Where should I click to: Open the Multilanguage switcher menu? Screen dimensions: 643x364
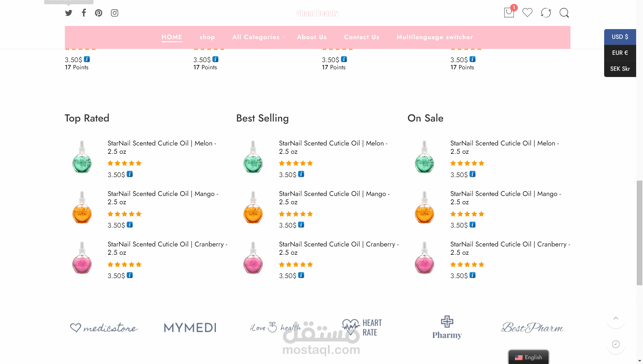[x=435, y=37]
